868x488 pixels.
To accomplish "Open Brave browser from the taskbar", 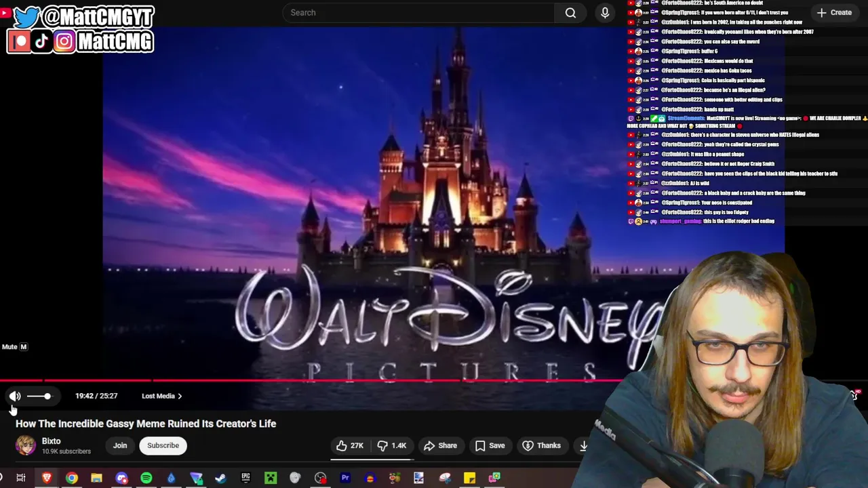I will pos(46,478).
